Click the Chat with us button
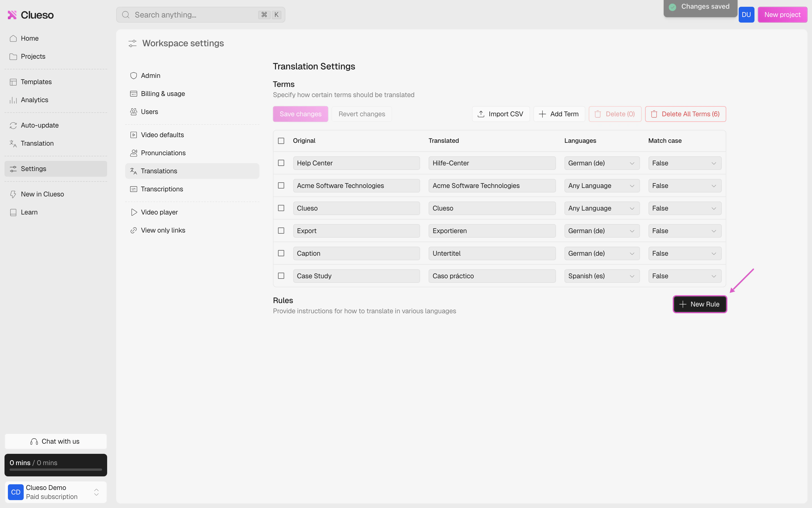Screen dimensions: 812x508 [56, 441]
